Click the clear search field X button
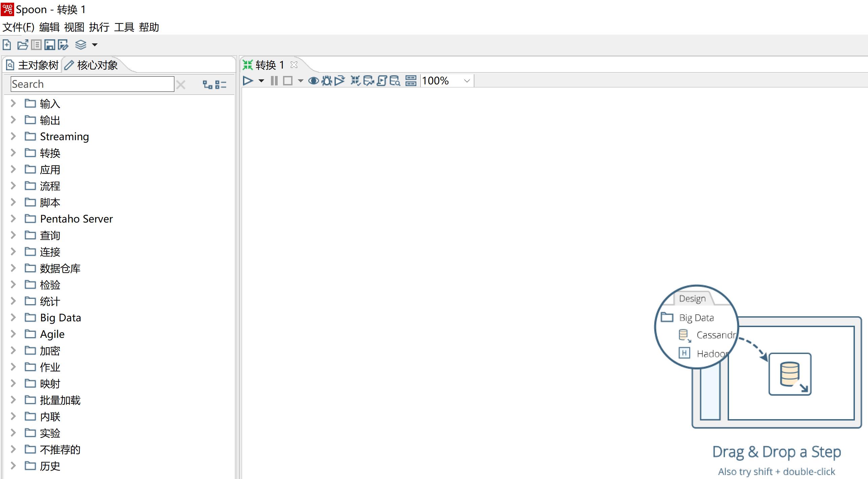This screenshot has height=479, width=868. 182,84
